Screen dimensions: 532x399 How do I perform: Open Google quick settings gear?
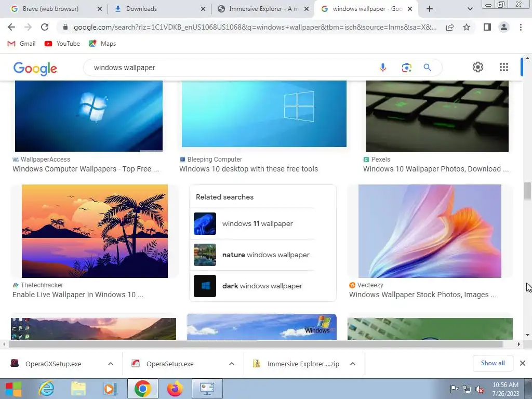pyautogui.click(x=478, y=67)
